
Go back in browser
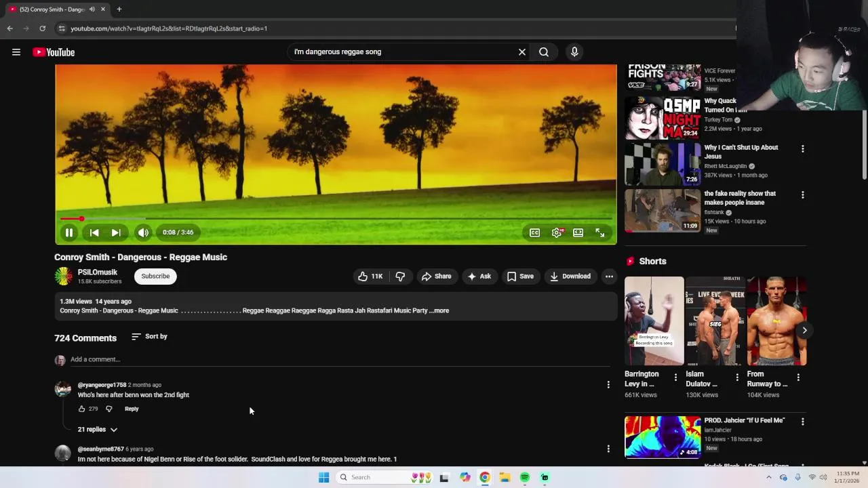point(9,28)
